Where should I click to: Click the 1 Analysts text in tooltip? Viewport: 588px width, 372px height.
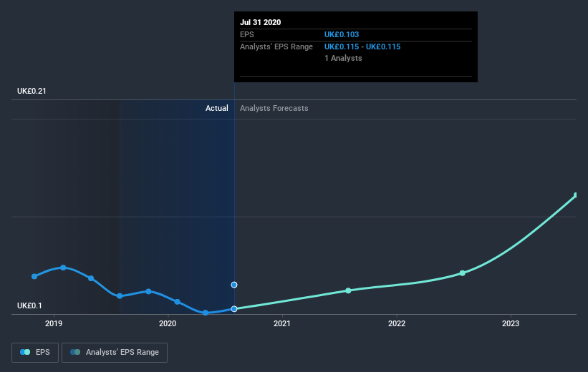(x=343, y=58)
